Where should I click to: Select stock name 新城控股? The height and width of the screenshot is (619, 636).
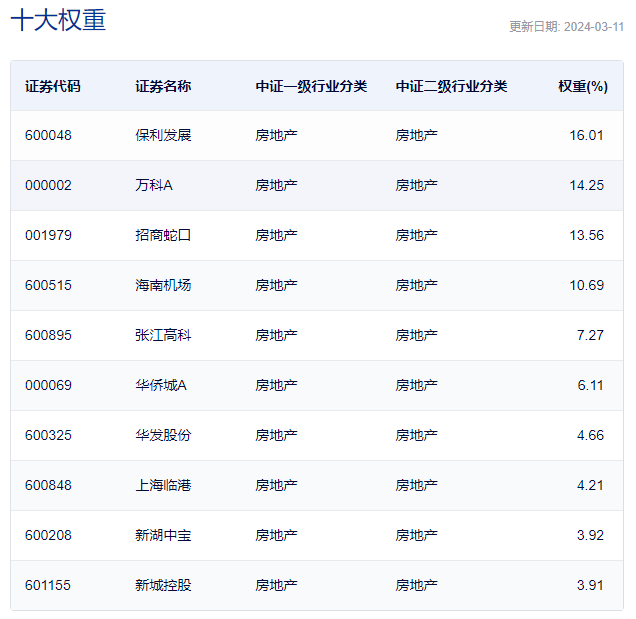tap(163, 585)
